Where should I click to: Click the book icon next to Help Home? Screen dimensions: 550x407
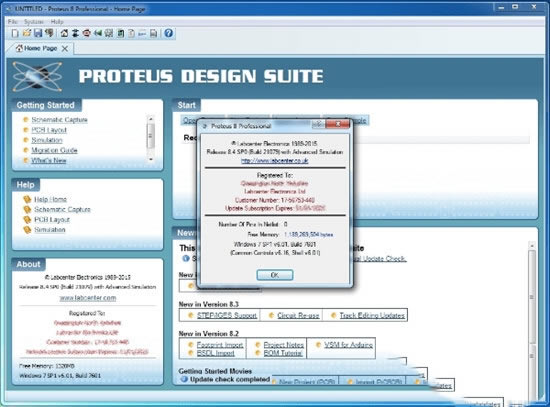point(27,199)
